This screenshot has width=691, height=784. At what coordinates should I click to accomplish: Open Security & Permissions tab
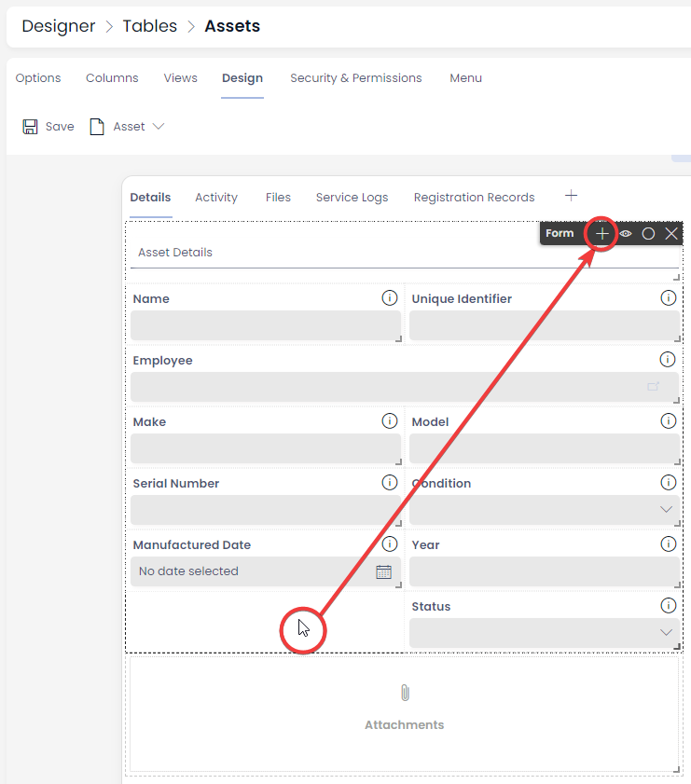point(356,78)
